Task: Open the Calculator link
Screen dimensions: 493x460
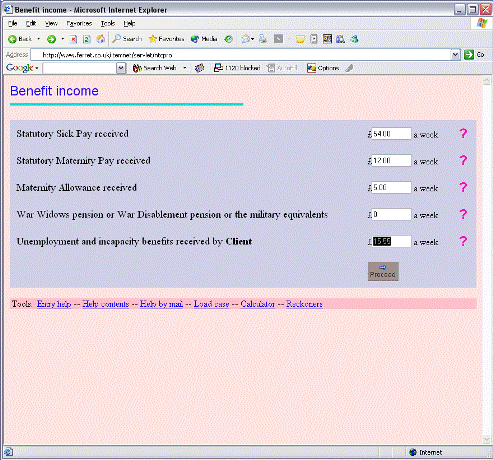Action: [x=258, y=304]
